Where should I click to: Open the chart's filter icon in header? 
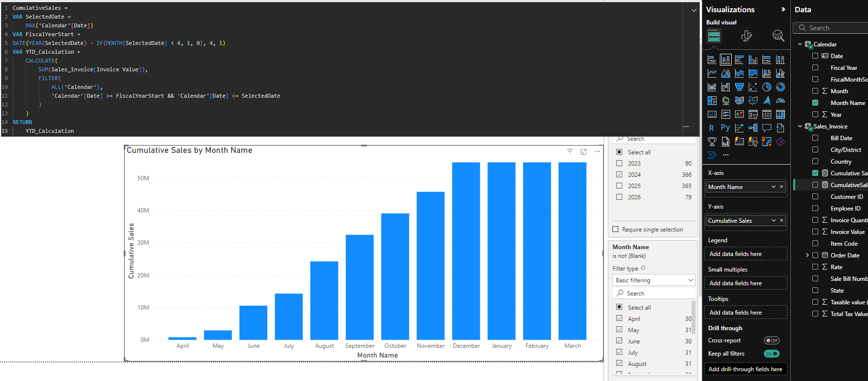point(570,151)
